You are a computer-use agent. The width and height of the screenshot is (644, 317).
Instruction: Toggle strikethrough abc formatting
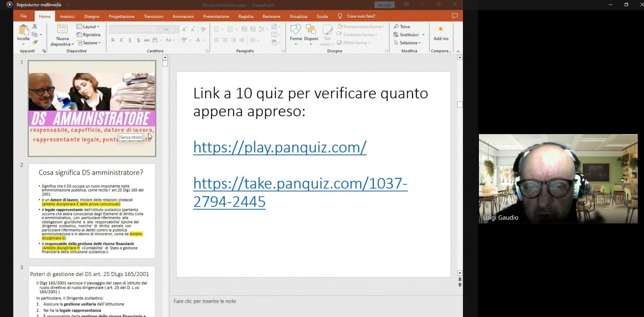[x=147, y=40]
